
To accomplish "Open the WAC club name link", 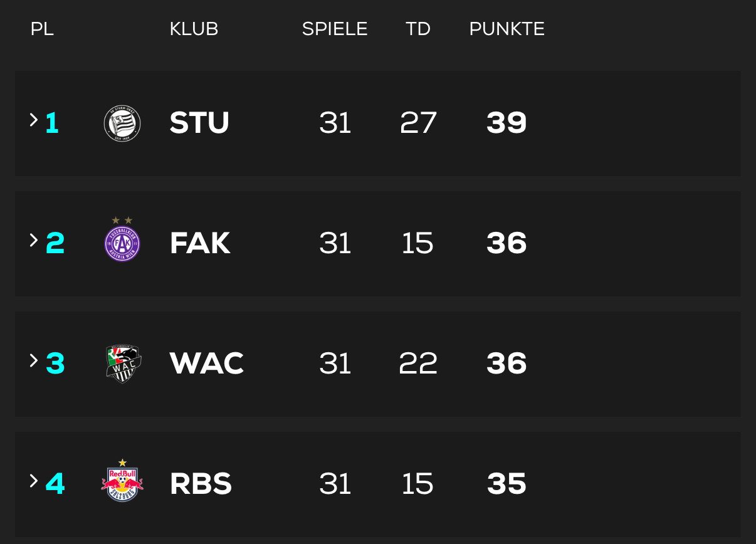I will click(x=206, y=364).
